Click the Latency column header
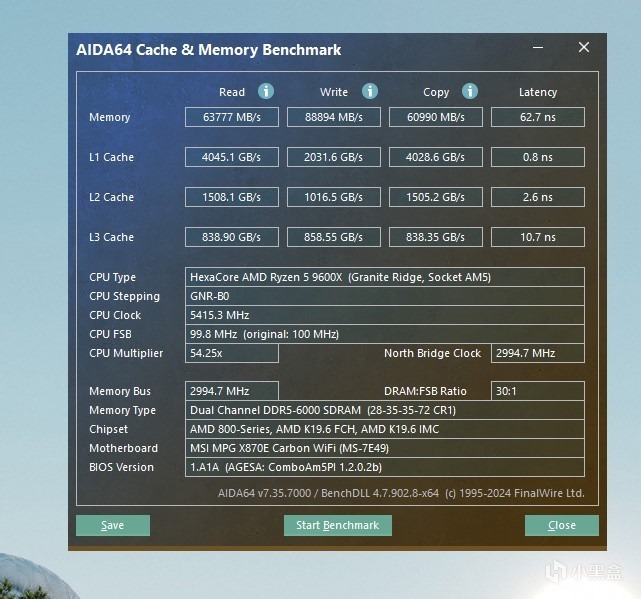The image size is (641, 599). [x=538, y=92]
